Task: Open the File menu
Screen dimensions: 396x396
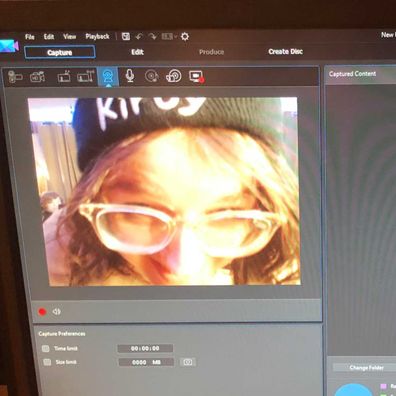Action: 29,37
